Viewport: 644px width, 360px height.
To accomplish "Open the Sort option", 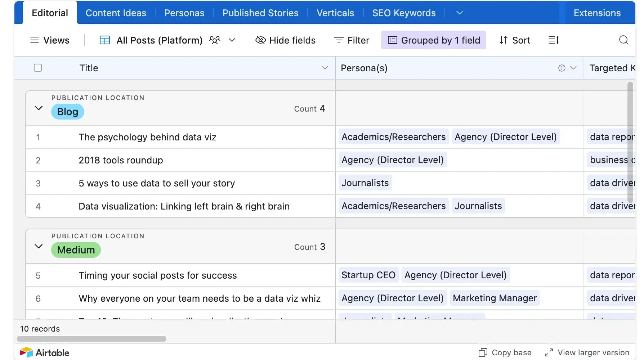I will pos(514,40).
